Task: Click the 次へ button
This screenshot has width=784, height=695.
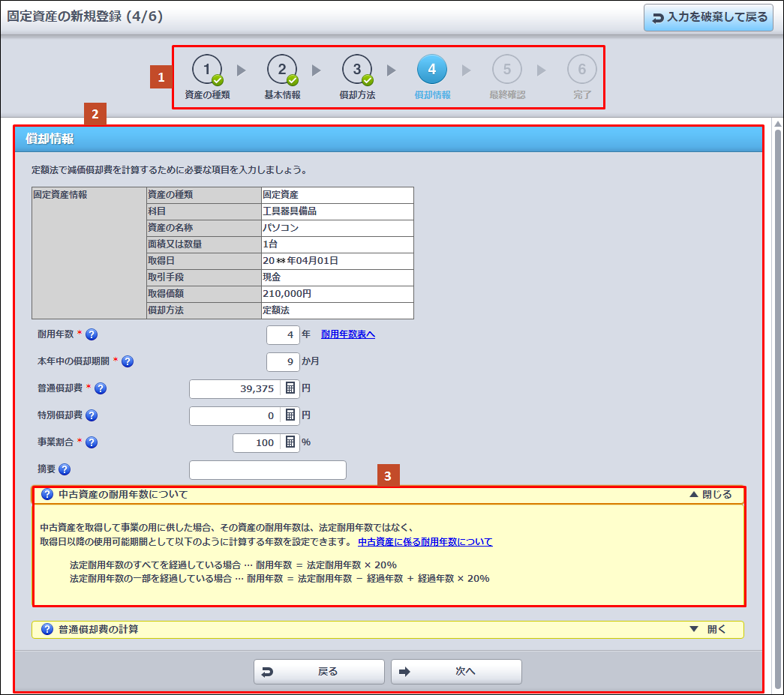Action: pyautogui.click(x=456, y=672)
